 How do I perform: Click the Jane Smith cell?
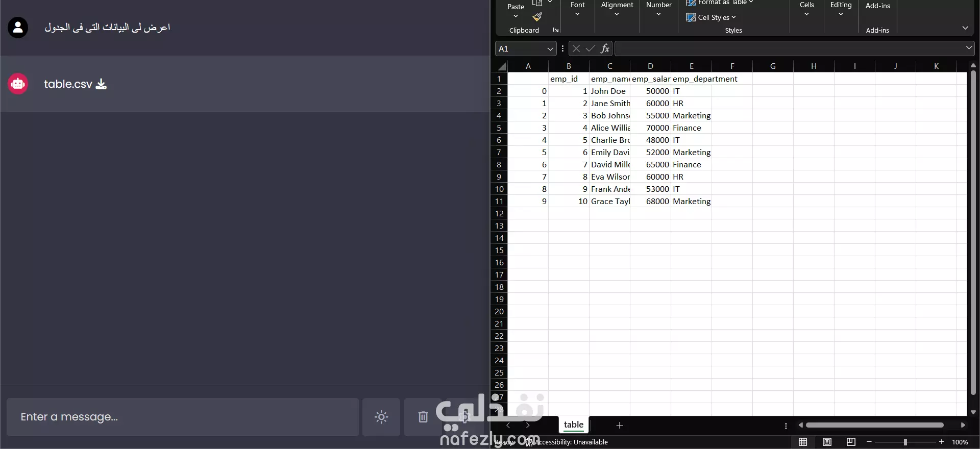coord(609,103)
